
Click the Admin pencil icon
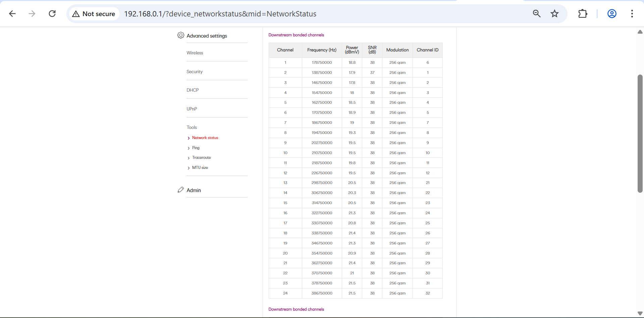tap(181, 190)
